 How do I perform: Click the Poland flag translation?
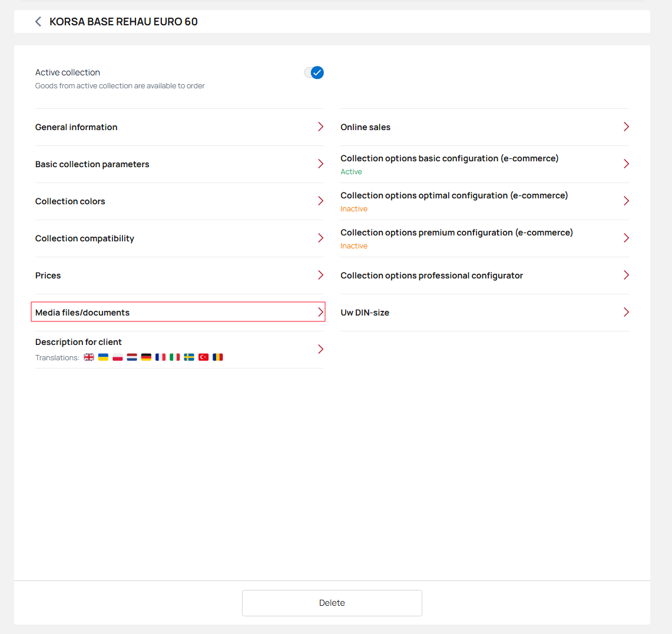coord(117,357)
